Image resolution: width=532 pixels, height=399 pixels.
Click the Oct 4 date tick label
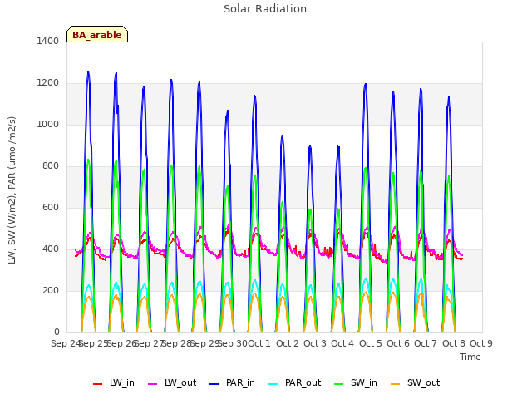342,343
